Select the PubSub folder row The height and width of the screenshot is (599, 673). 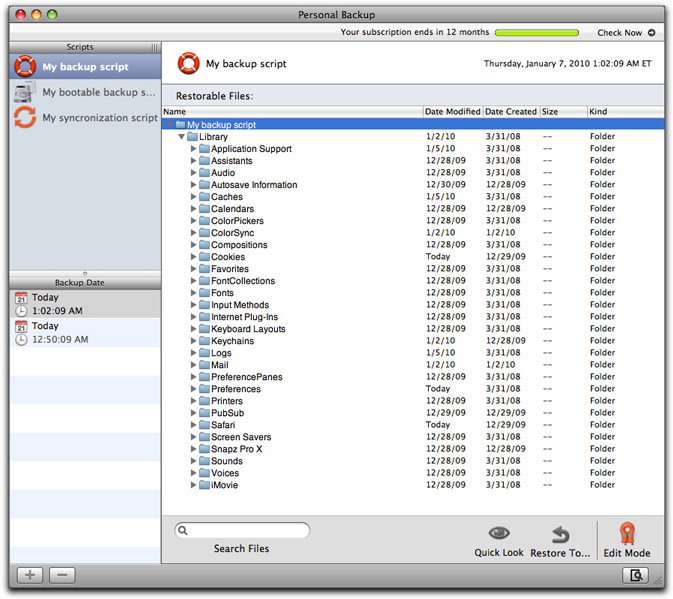413,413
